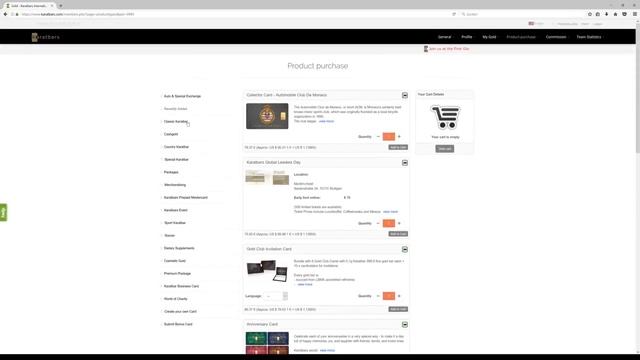This screenshot has width=640, height=360.
Task: Decrease quantity for Gold Club Invitation Card
Action: click(378, 296)
